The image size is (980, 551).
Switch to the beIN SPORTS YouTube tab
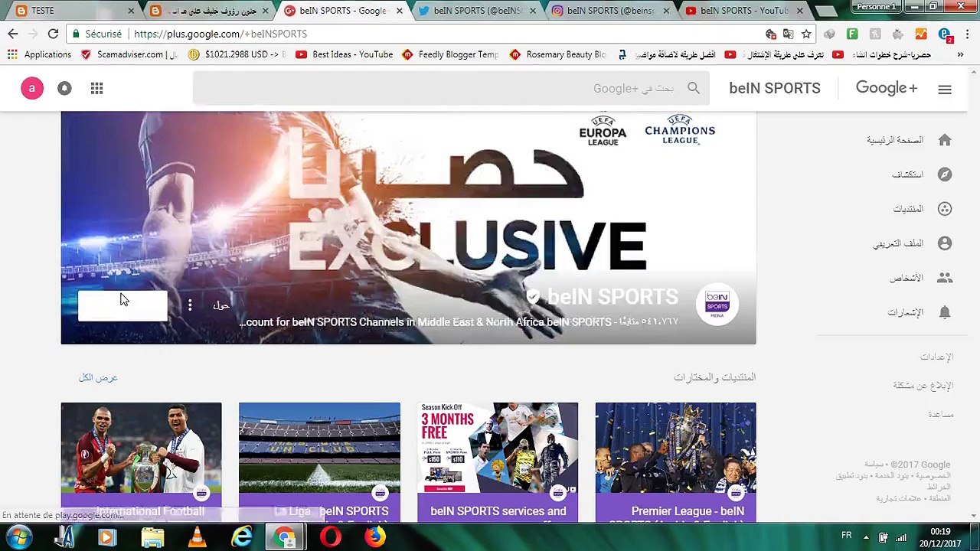(x=743, y=11)
